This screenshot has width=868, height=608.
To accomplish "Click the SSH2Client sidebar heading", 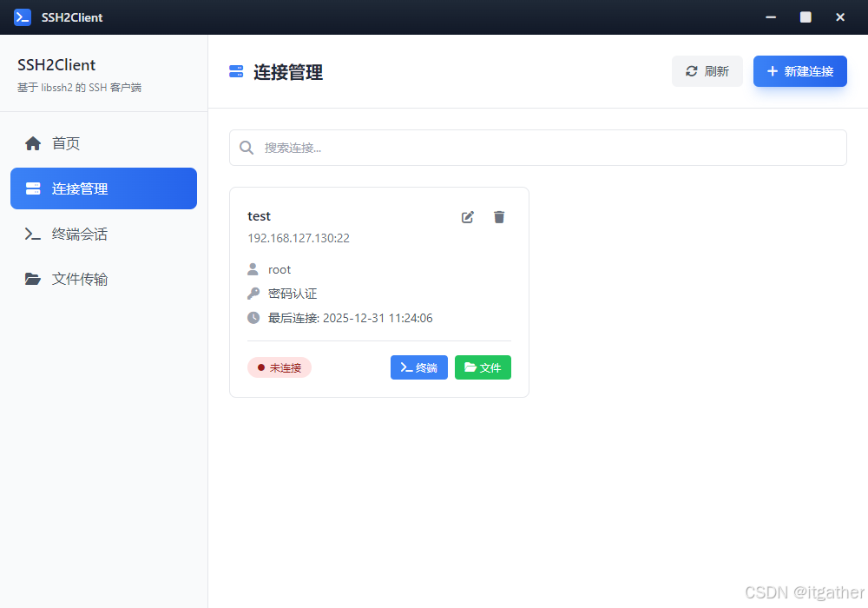I will 56,65.
